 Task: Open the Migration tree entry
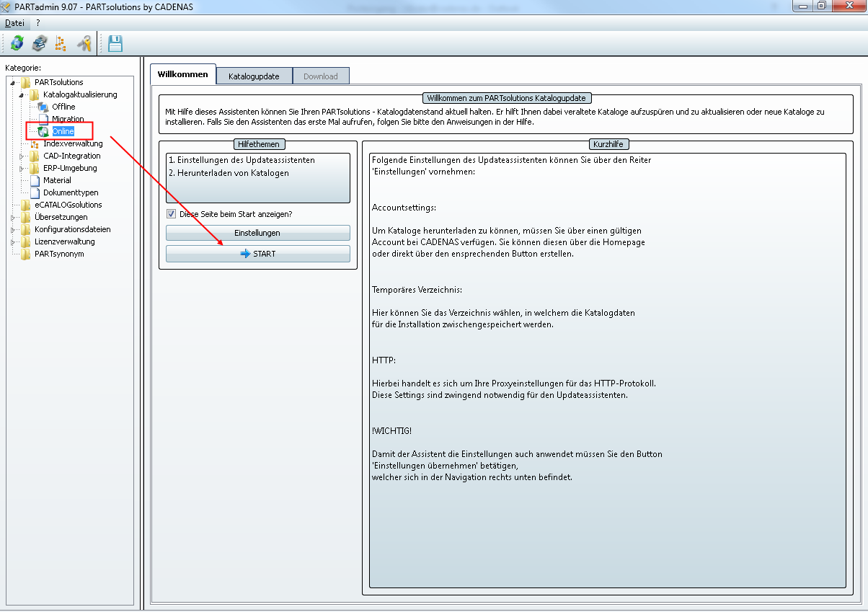68,119
